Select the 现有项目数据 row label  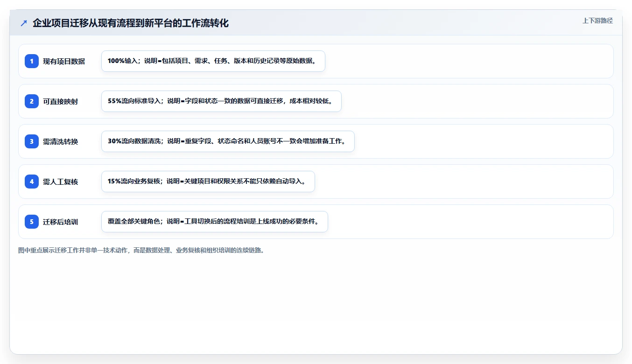pyautogui.click(x=64, y=61)
